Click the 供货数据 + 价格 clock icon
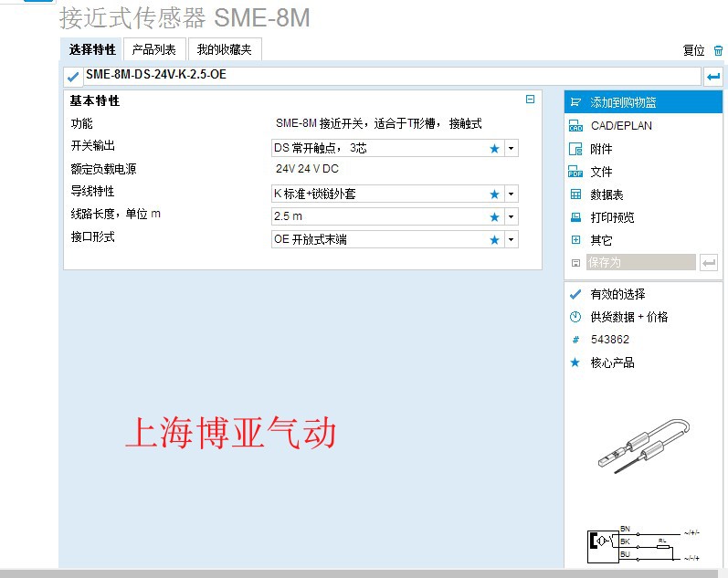Viewport: 728px width, 578px height. 575,317
